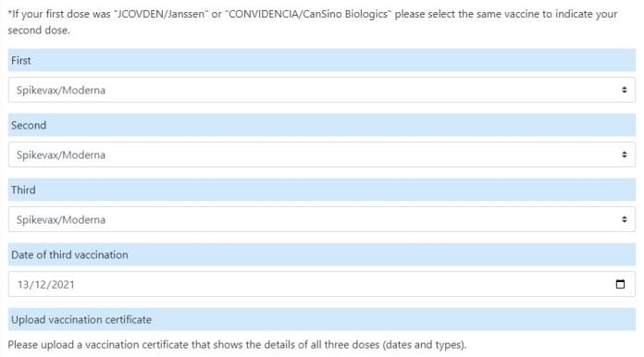Select the year 2021 in date field
The image size is (644, 357).
63,284
